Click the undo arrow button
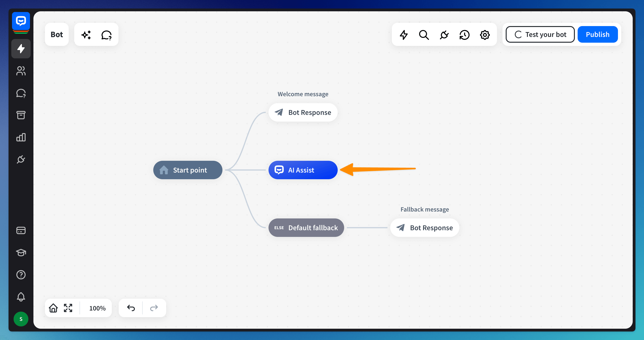The width and height of the screenshot is (644, 340). point(131,308)
